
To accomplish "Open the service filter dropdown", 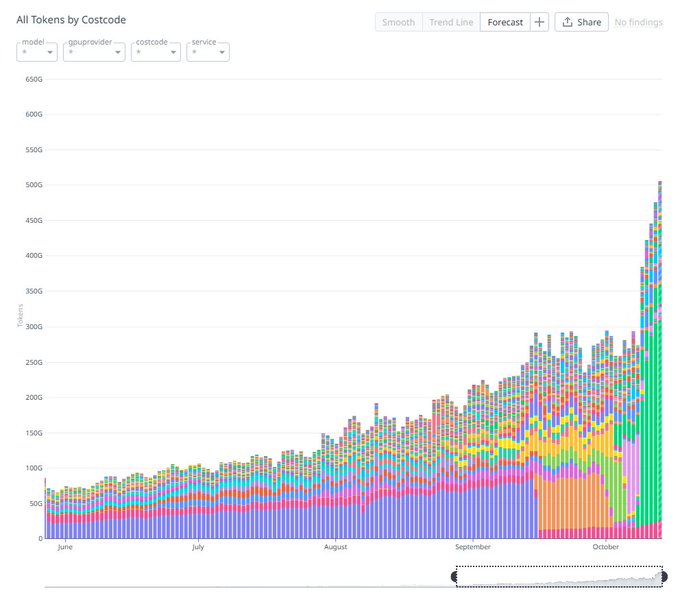I will coord(208,52).
